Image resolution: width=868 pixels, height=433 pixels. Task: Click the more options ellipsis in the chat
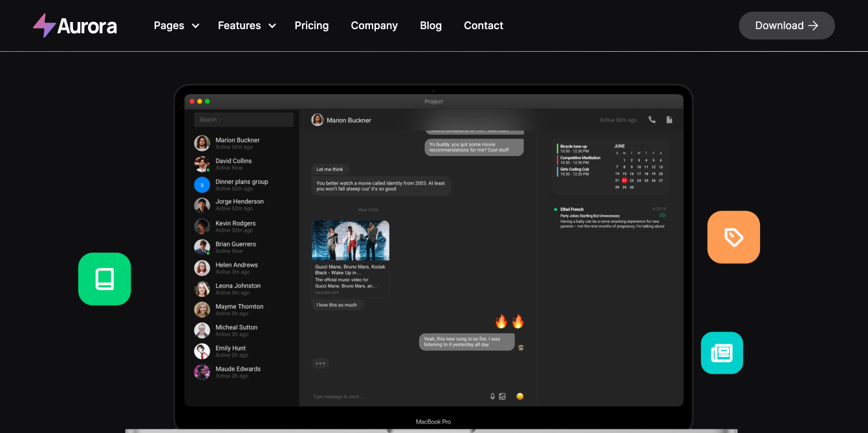point(320,363)
